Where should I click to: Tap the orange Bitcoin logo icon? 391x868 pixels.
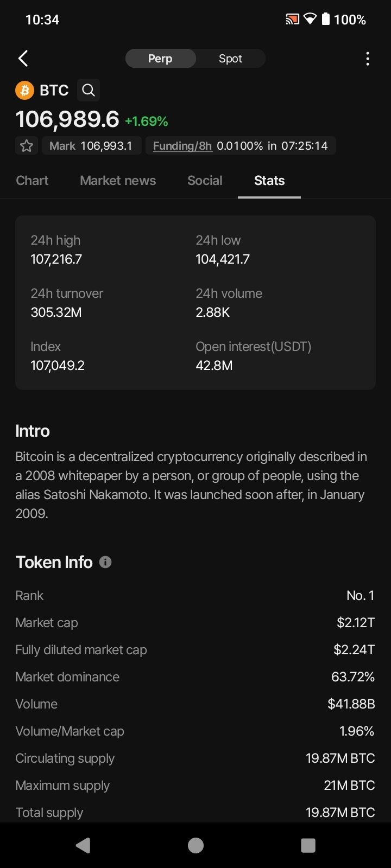[x=24, y=90]
